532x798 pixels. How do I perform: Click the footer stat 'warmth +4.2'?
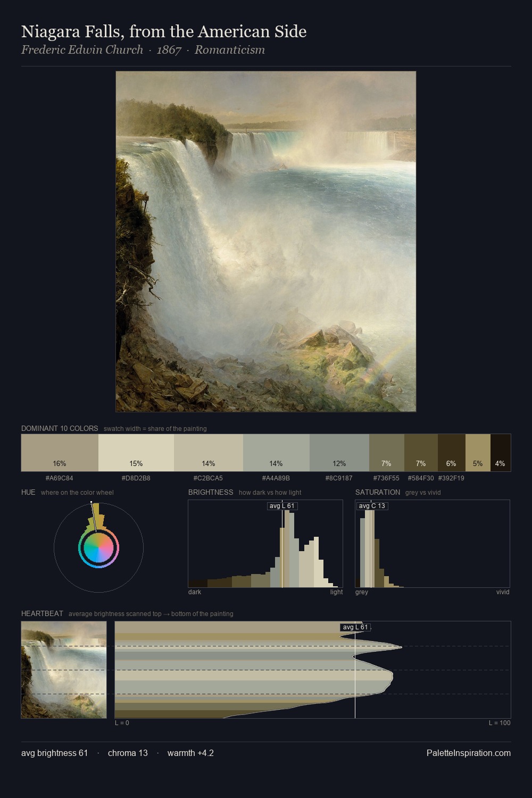190,753
